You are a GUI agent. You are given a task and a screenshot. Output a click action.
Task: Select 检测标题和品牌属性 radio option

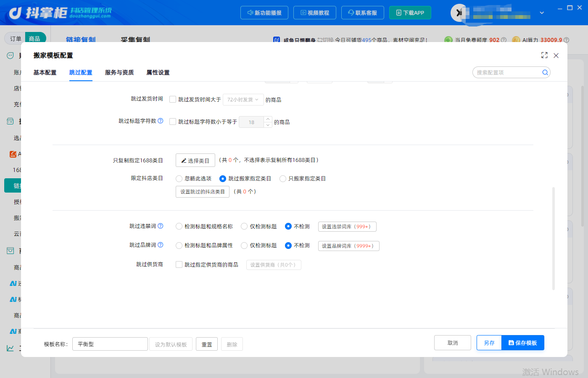pyautogui.click(x=179, y=246)
